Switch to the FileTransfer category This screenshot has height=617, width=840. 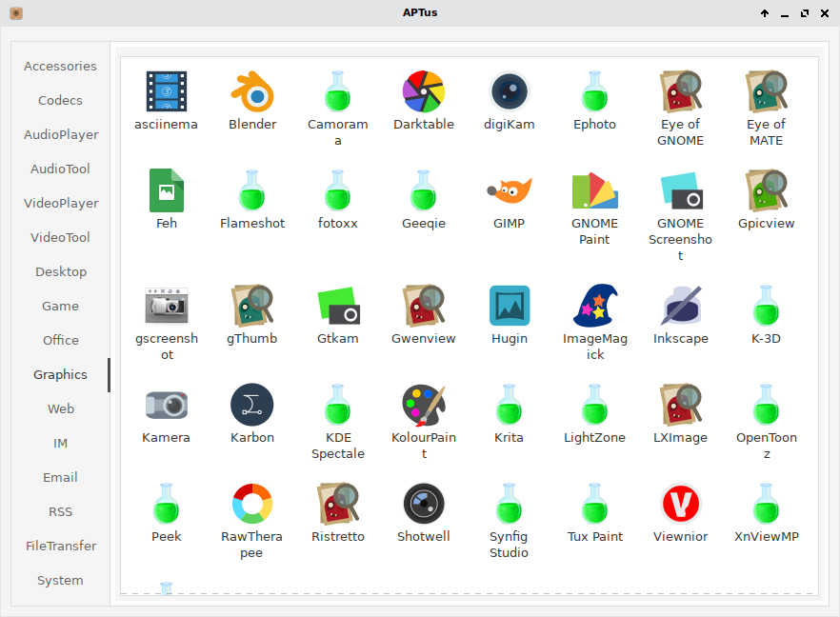[x=61, y=546]
